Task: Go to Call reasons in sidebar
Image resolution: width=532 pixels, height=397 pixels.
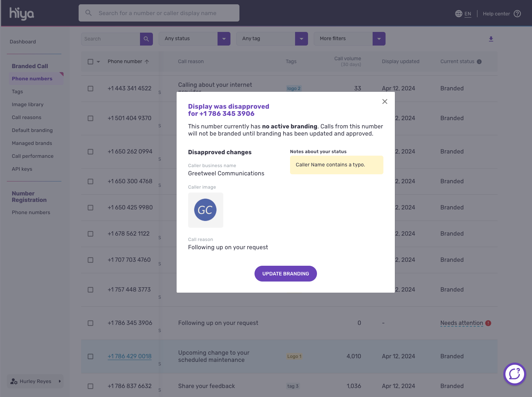Action: pos(27,117)
